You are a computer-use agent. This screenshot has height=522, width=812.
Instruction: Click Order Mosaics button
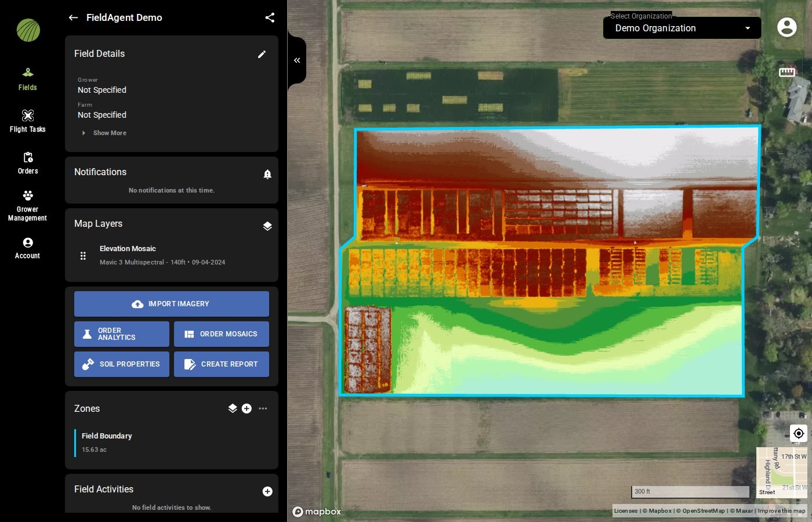click(222, 334)
